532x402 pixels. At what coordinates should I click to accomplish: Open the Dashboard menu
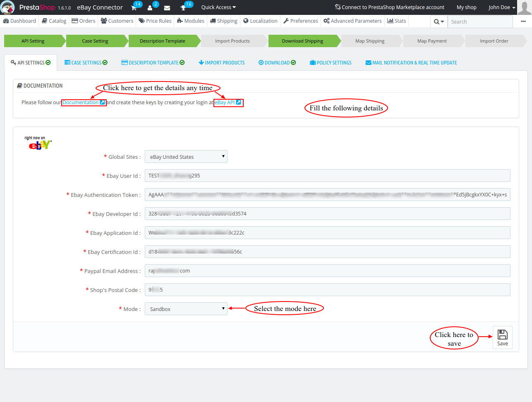point(19,21)
